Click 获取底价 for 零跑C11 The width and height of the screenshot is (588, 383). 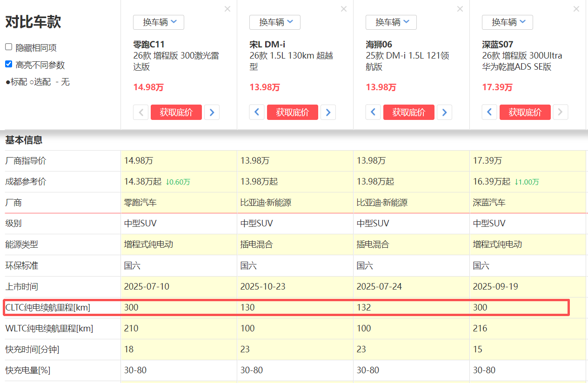tap(176, 112)
